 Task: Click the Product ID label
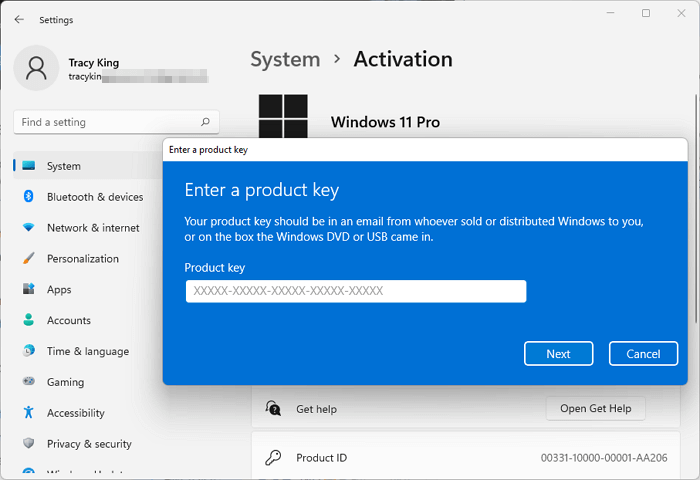(321, 458)
